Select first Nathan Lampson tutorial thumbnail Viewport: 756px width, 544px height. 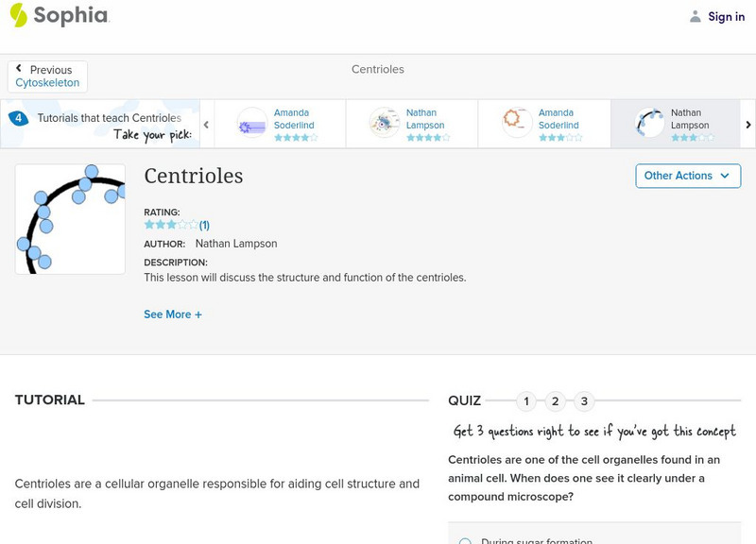pyautogui.click(x=385, y=124)
